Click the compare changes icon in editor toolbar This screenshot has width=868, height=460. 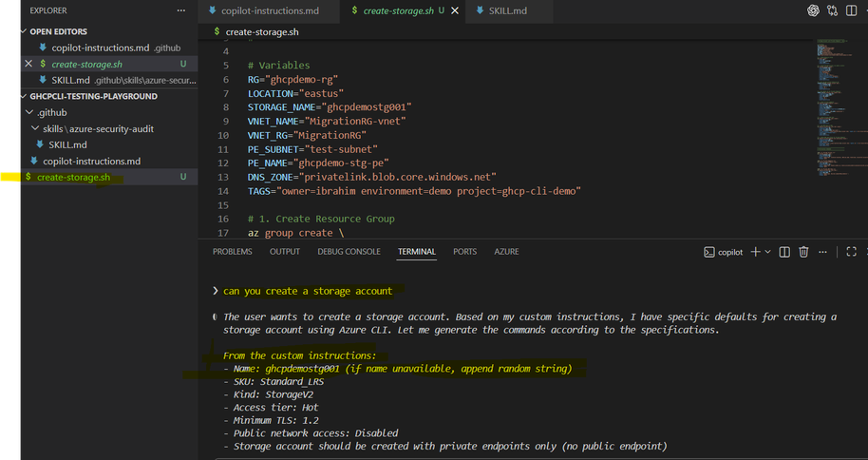pyautogui.click(x=833, y=11)
